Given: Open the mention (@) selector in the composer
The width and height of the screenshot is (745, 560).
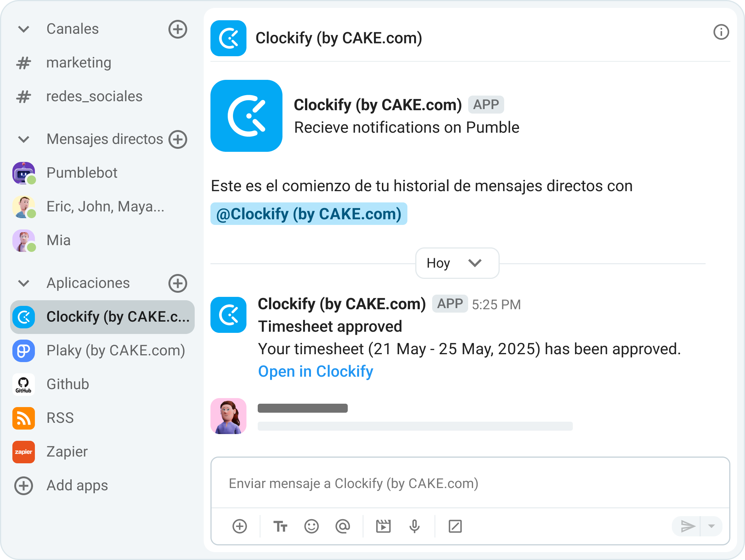Looking at the screenshot, I should (342, 526).
